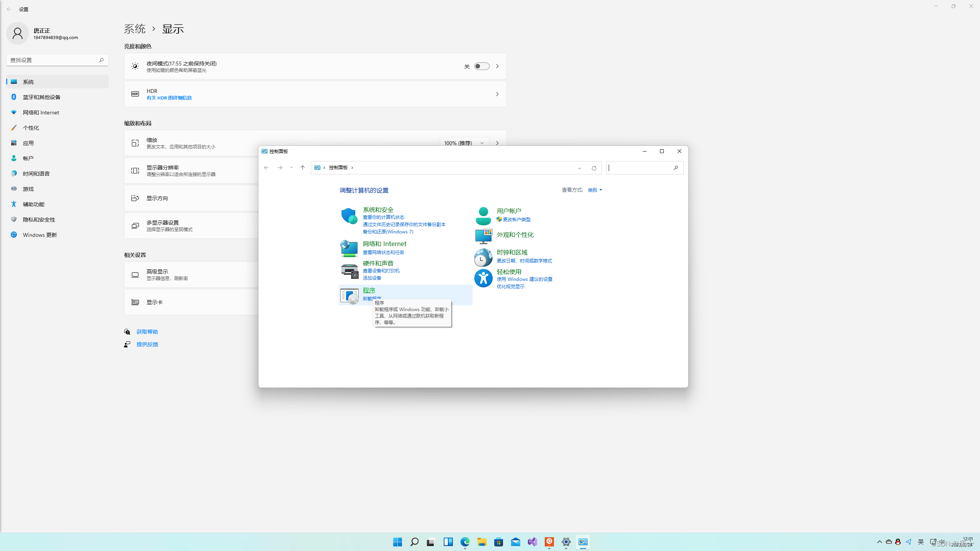
Task: Open Visual Studio from taskbar
Action: point(532,542)
